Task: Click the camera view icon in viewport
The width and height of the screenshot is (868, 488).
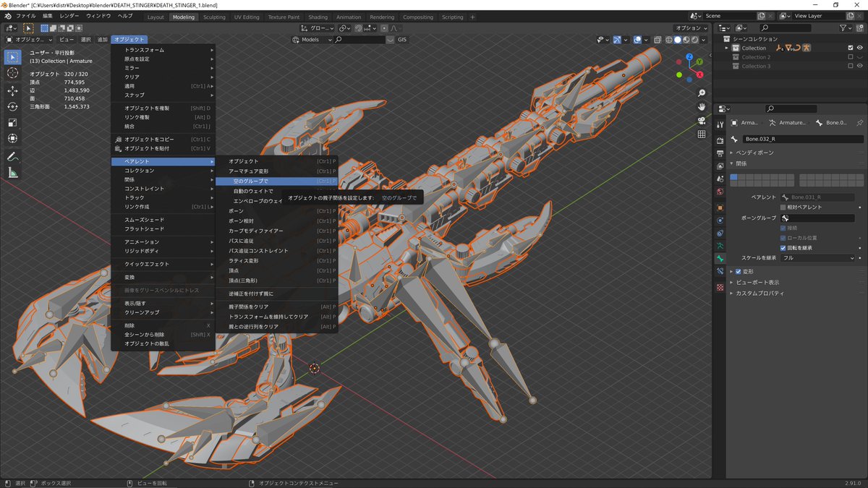Action: [x=702, y=120]
